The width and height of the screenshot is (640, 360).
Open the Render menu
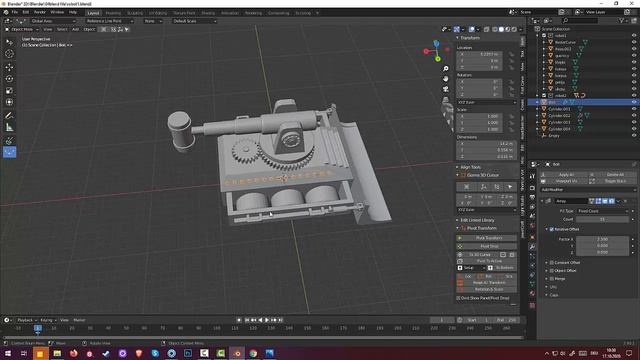(x=40, y=12)
